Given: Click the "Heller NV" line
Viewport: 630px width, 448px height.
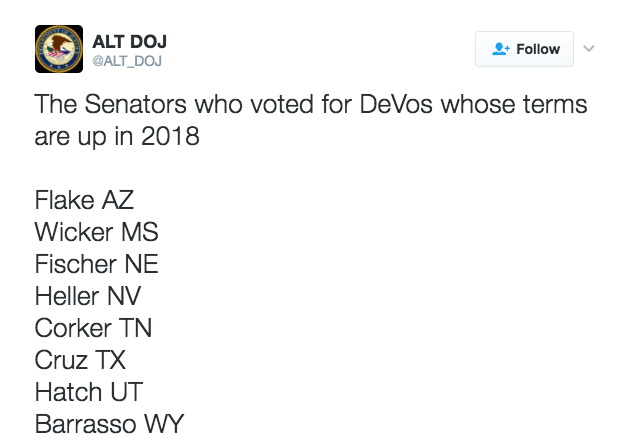Looking at the screenshot, I should click(88, 296).
